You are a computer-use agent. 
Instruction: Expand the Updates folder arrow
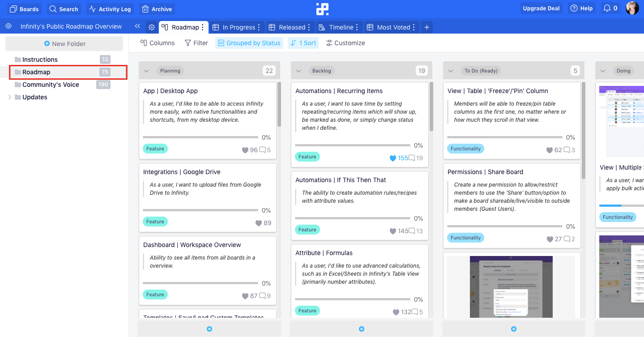click(10, 97)
